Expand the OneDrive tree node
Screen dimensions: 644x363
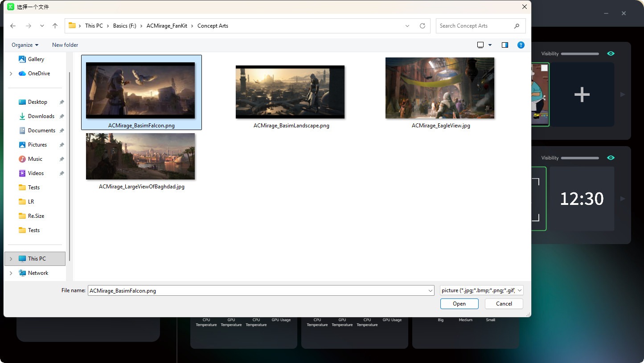pyautogui.click(x=11, y=73)
